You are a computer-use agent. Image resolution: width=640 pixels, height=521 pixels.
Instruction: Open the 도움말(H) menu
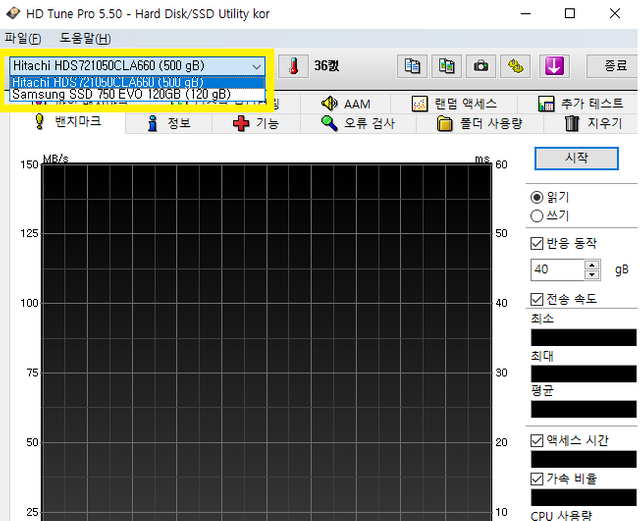pos(85,38)
